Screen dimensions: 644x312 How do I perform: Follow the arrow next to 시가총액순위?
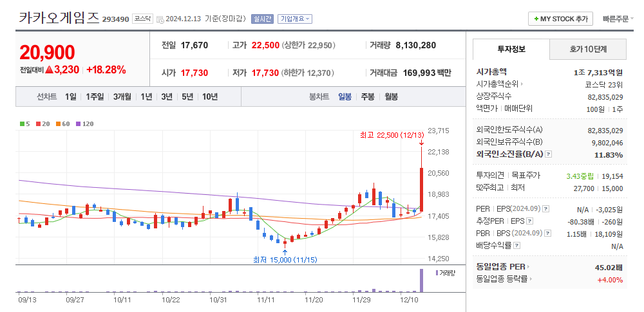click(522, 84)
